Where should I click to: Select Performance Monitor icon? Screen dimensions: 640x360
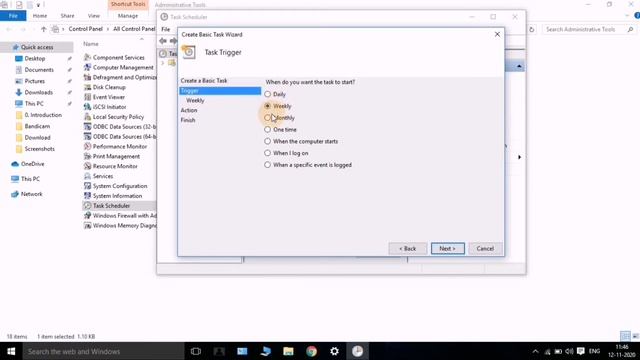87,147
